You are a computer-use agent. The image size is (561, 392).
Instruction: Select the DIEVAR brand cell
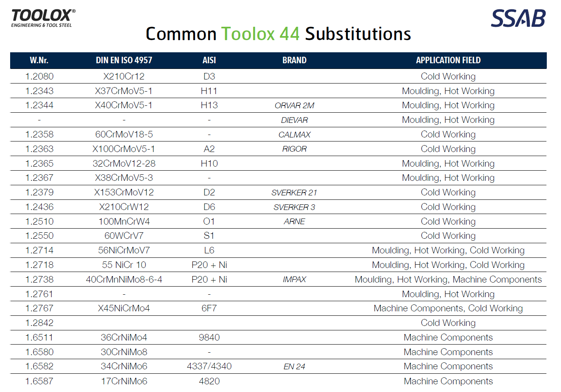click(x=294, y=120)
